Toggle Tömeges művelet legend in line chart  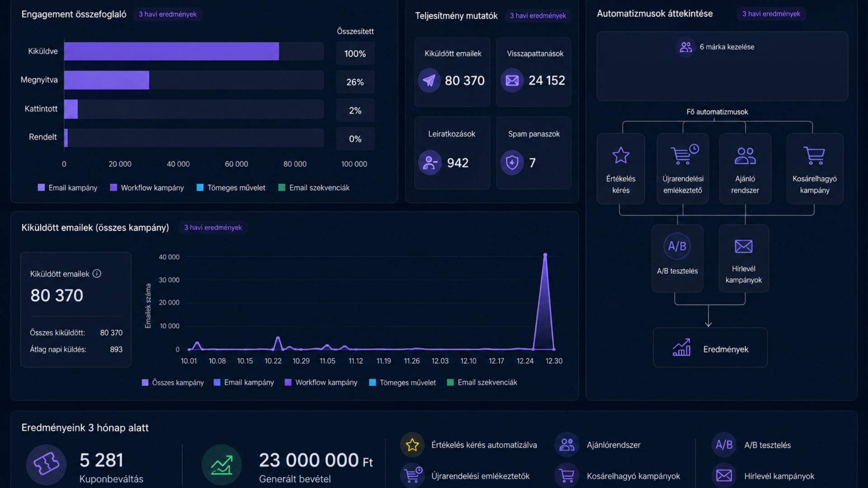coord(402,383)
